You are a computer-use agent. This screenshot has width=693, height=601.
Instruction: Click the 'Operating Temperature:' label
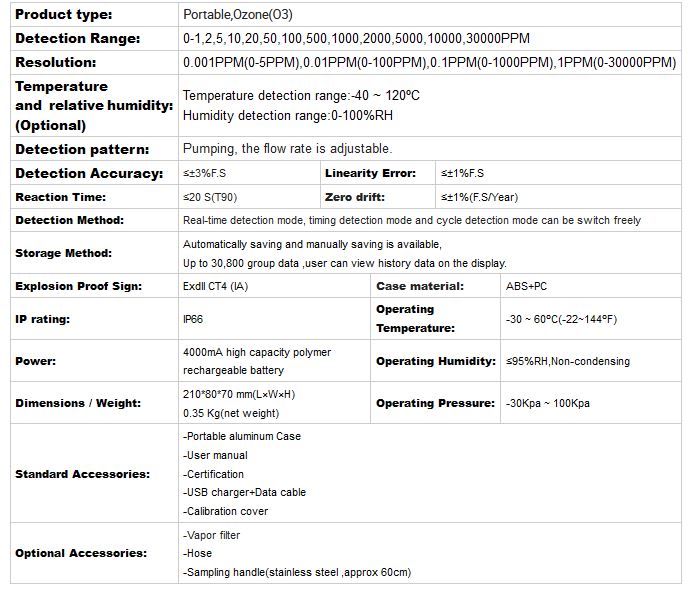(415, 319)
